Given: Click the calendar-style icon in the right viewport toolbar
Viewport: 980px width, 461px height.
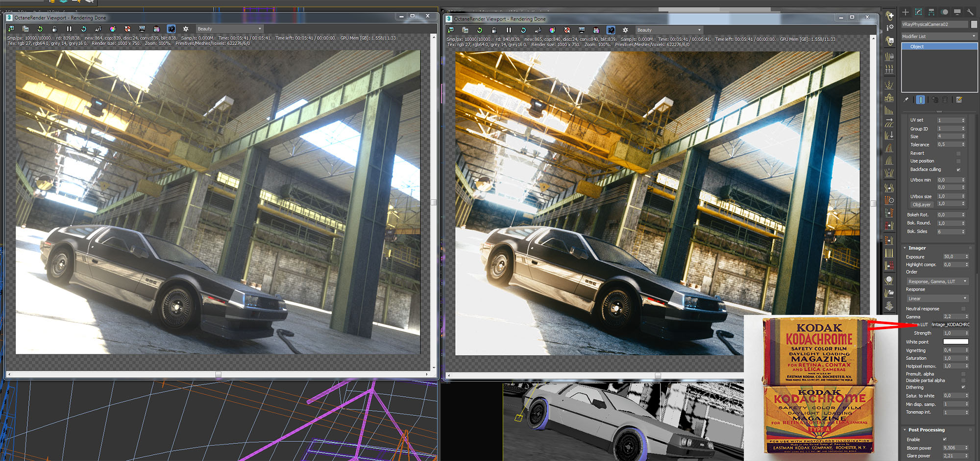Looking at the screenshot, I should (x=596, y=30).
